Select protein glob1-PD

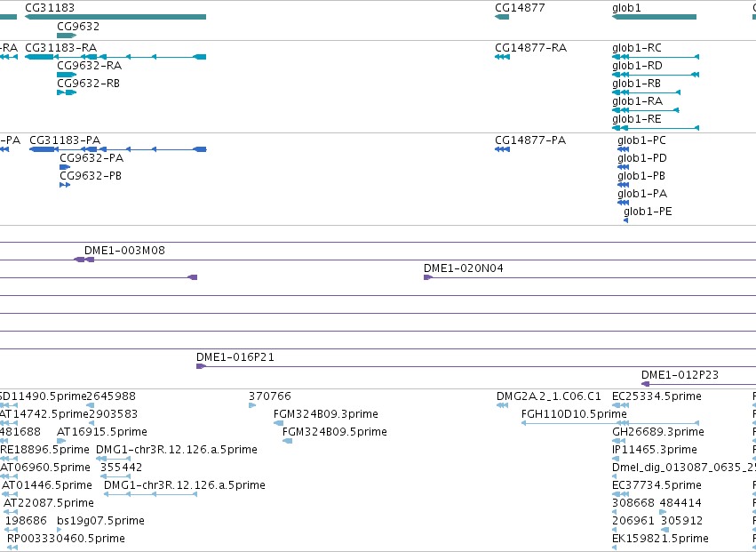(642, 158)
